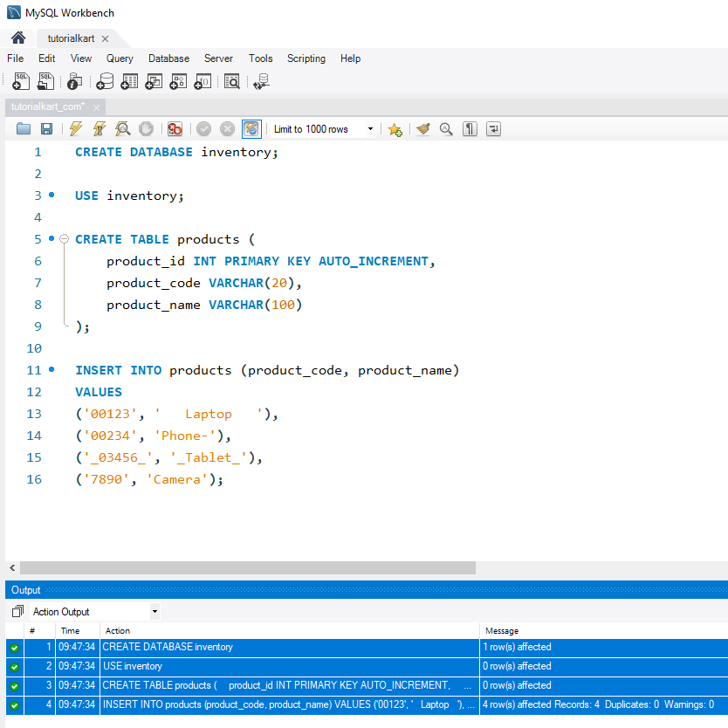Toggle continue-on-error execution icon

175,128
